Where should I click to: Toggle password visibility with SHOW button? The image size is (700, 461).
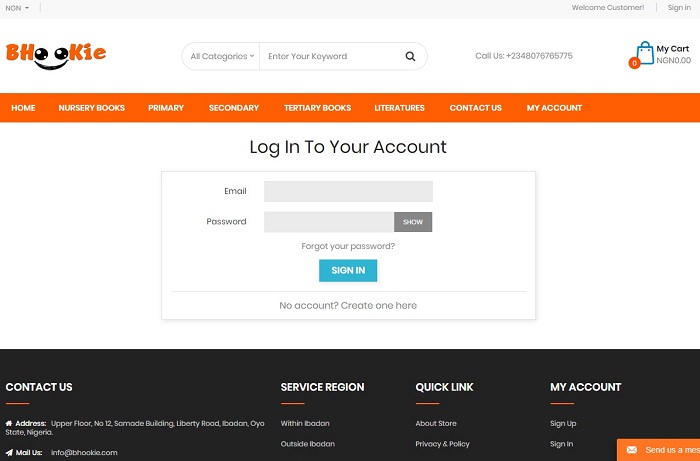coord(413,222)
